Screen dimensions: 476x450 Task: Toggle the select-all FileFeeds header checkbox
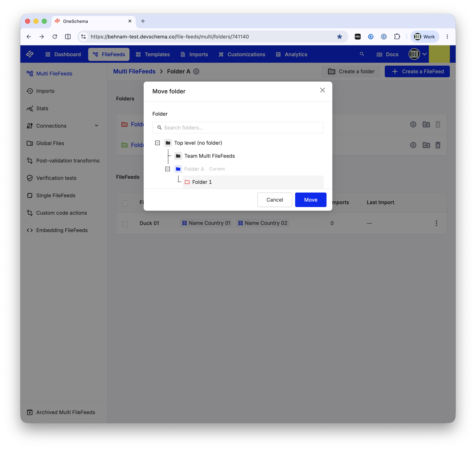coord(125,203)
